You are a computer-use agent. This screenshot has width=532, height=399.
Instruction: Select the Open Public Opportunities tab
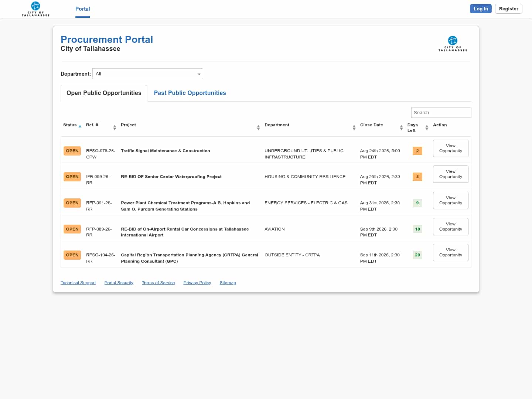[104, 93]
